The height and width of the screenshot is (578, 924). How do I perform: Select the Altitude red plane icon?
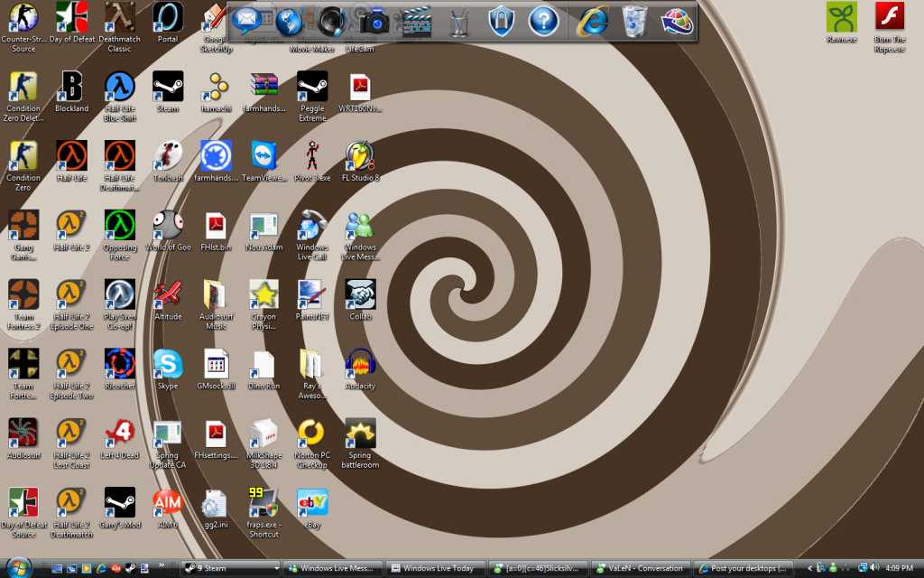[168, 295]
